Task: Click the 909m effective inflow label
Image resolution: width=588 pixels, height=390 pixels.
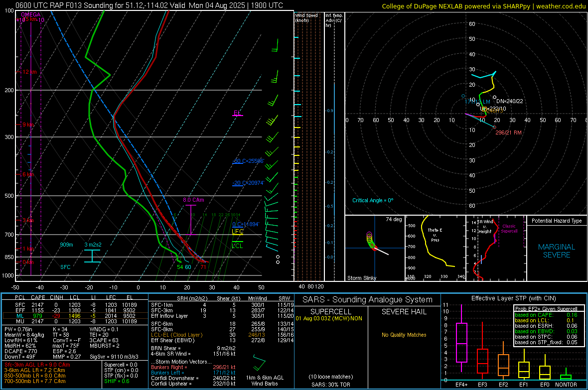Action: (x=66, y=245)
